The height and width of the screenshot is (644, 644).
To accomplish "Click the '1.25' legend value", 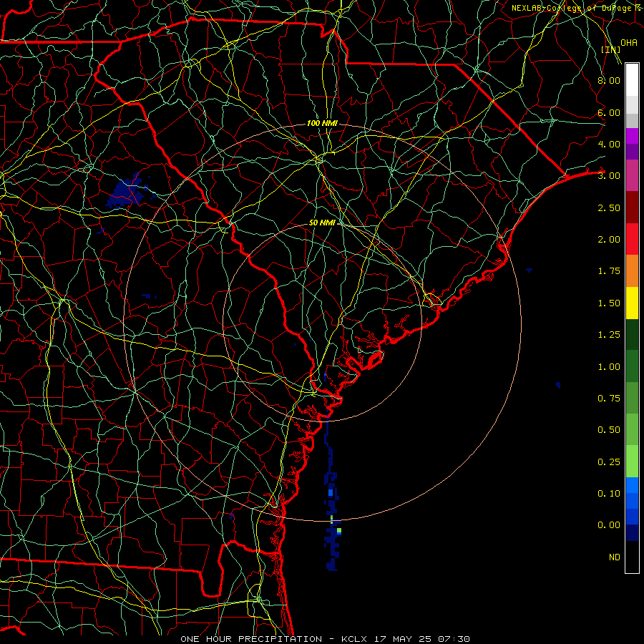I will tap(609, 335).
